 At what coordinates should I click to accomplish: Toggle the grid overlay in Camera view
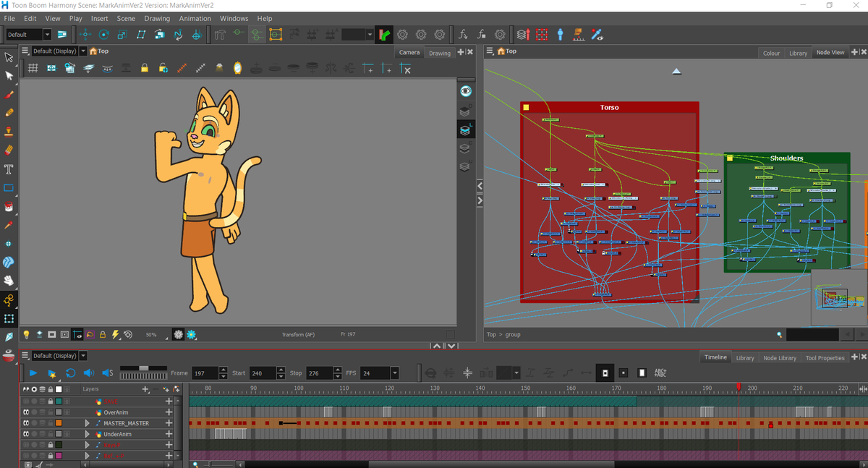pyautogui.click(x=33, y=68)
